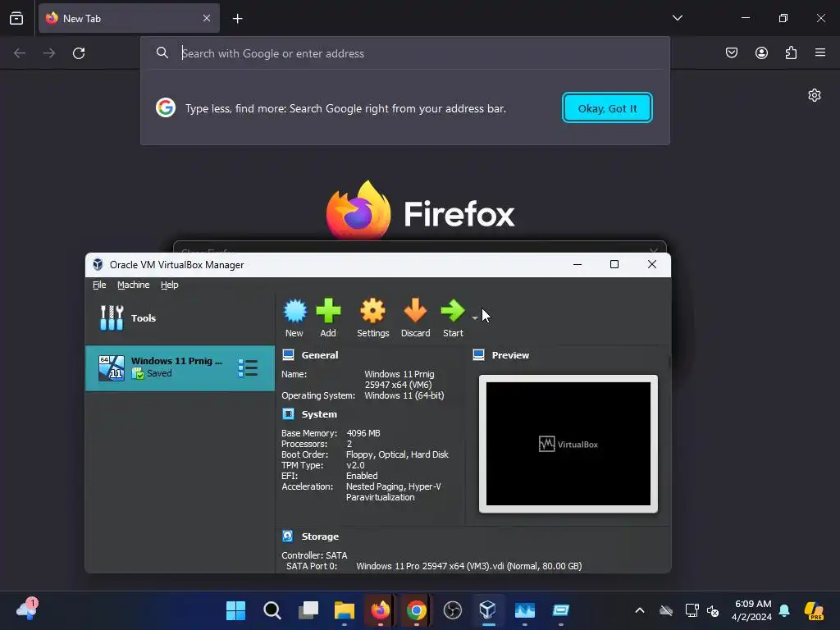
Task: Open Windows taskbar Search
Action: tap(272, 610)
